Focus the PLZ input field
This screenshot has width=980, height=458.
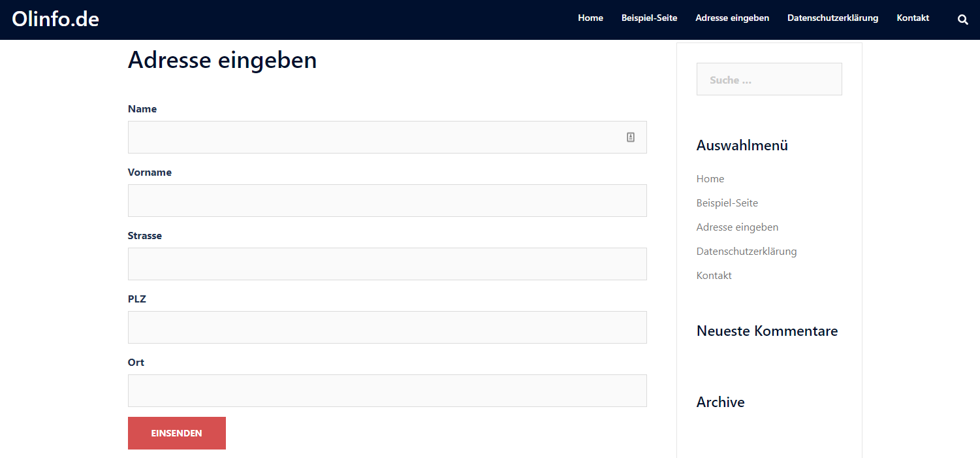[x=387, y=327]
